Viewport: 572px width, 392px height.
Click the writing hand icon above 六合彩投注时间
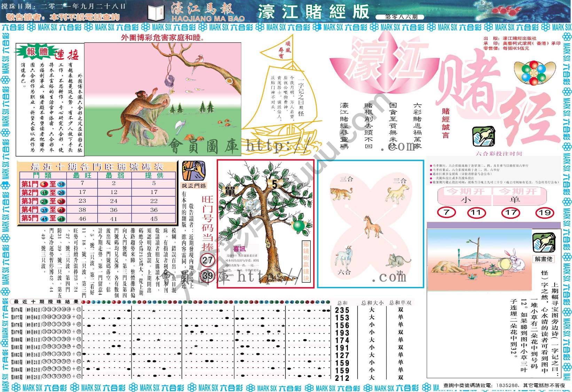coord(484,137)
